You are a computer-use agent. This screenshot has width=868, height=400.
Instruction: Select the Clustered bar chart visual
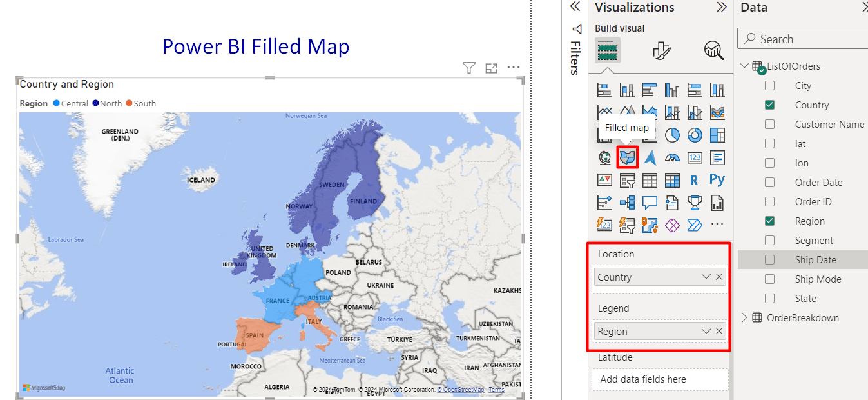point(650,90)
